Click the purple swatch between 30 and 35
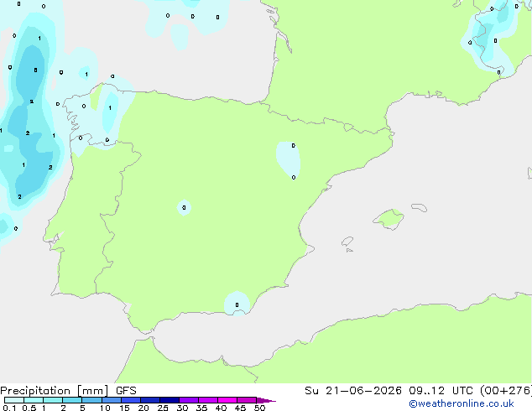Screen dimensions: 532x411 coord(189,400)
